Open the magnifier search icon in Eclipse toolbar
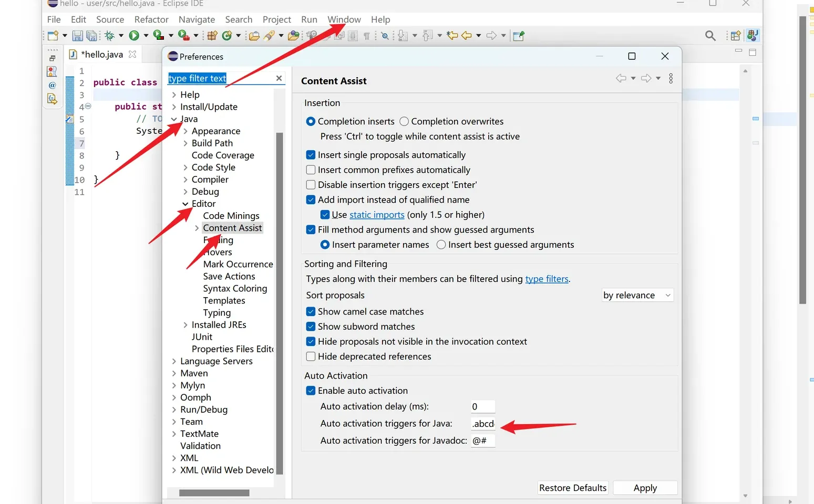This screenshot has height=504, width=814. tap(710, 36)
